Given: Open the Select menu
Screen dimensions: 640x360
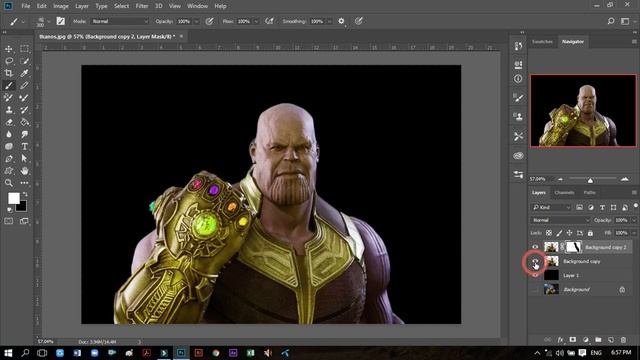Looking at the screenshot, I should pyautogui.click(x=121, y=6).
